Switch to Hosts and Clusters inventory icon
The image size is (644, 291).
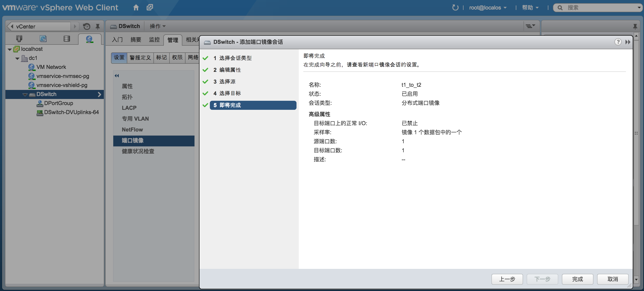19,39
